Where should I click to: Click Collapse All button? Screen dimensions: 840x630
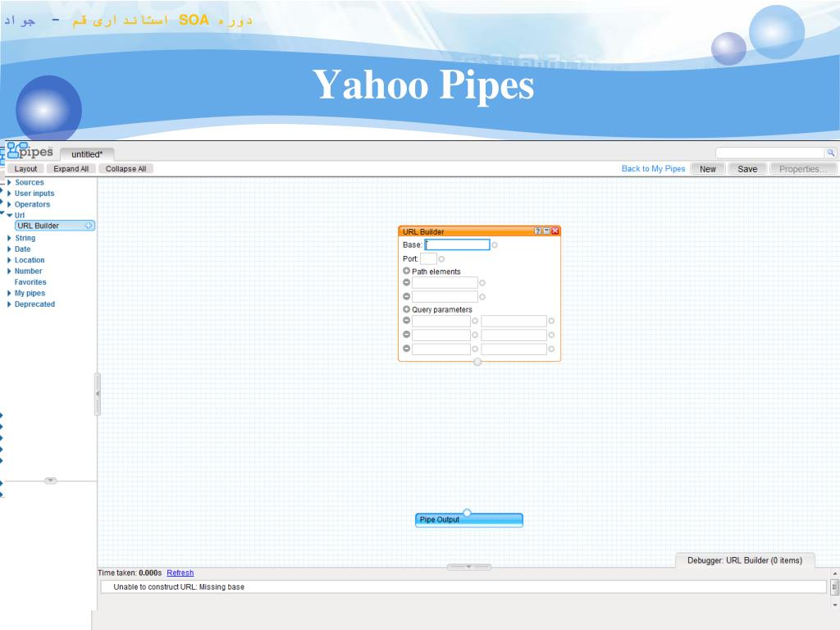point(126,169)
